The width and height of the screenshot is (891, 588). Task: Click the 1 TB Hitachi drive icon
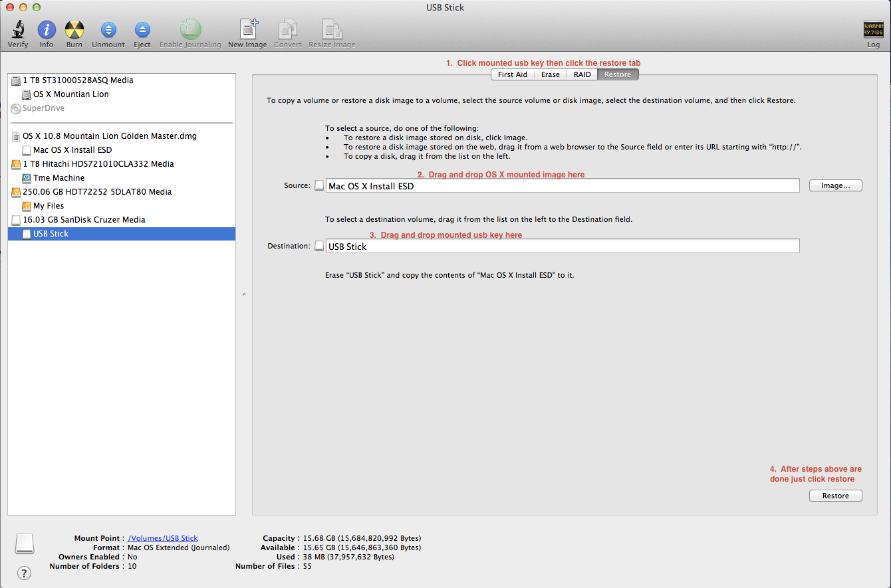(16, 164)
